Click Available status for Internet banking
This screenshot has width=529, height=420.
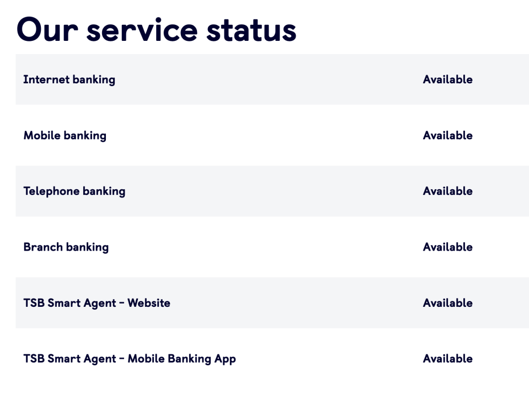tap(448, 79)
